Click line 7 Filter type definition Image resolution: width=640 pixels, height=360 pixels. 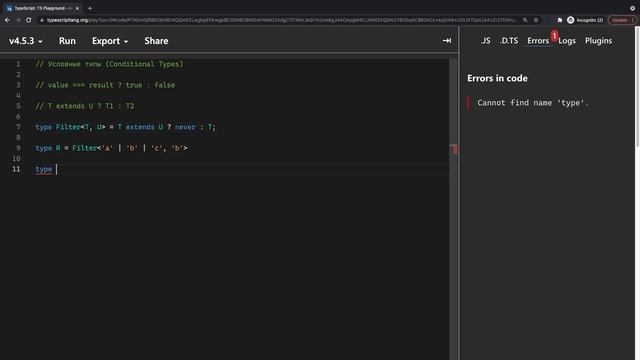(x=125, y=127)
